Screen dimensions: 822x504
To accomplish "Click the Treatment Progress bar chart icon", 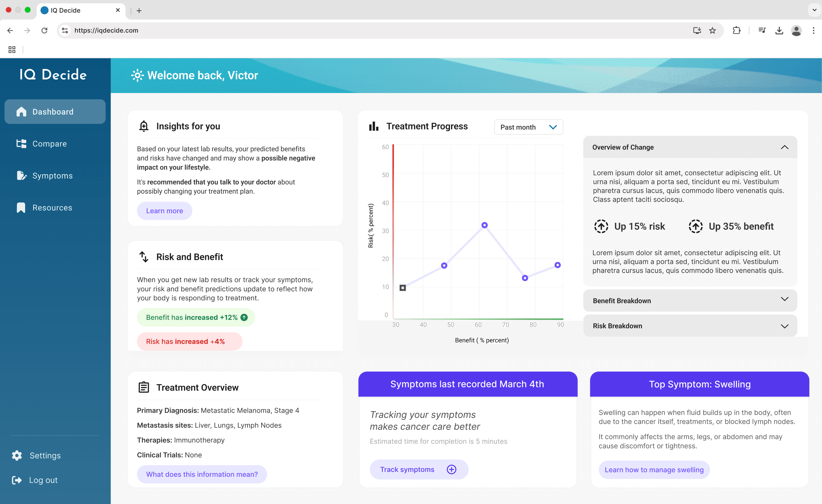I will pyautogui.click(x=374, y=126).
